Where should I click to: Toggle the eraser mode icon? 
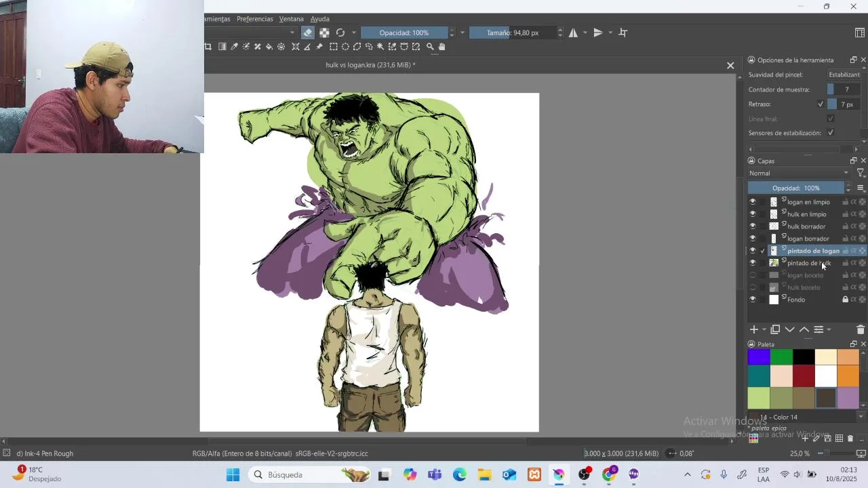(x=308, y=33)
